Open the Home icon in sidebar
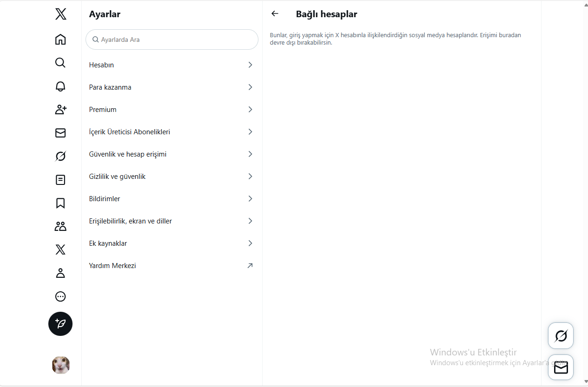 pyautogui.click(x=60, y=39)
